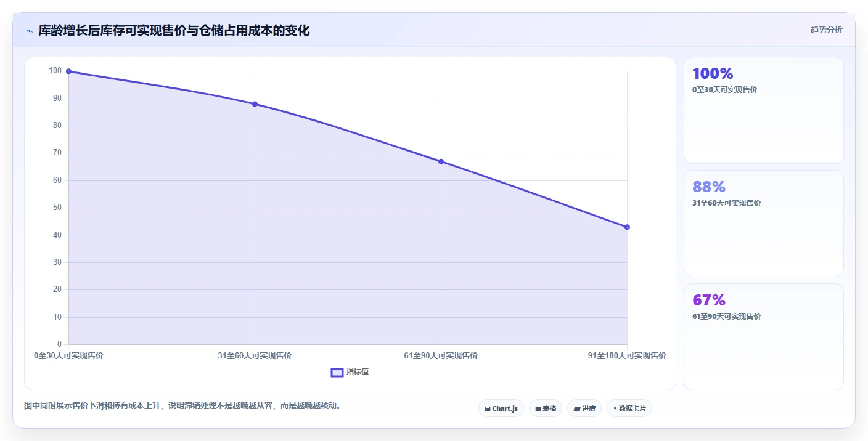
Task: Click the 61至90天可实现售价 card caption
Action: pos(727,317)
